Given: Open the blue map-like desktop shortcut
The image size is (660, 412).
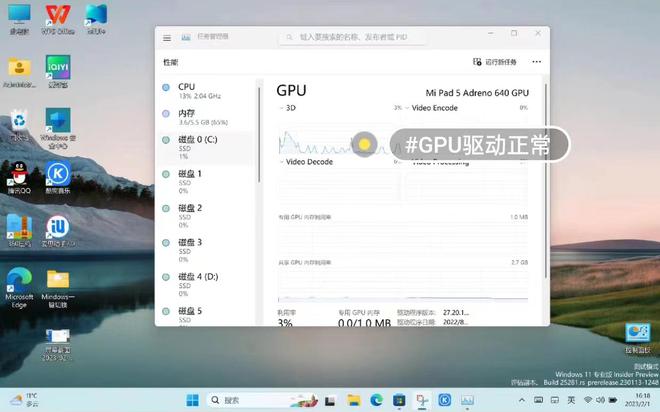Looking at the screenshot, I should coord(96,19).
